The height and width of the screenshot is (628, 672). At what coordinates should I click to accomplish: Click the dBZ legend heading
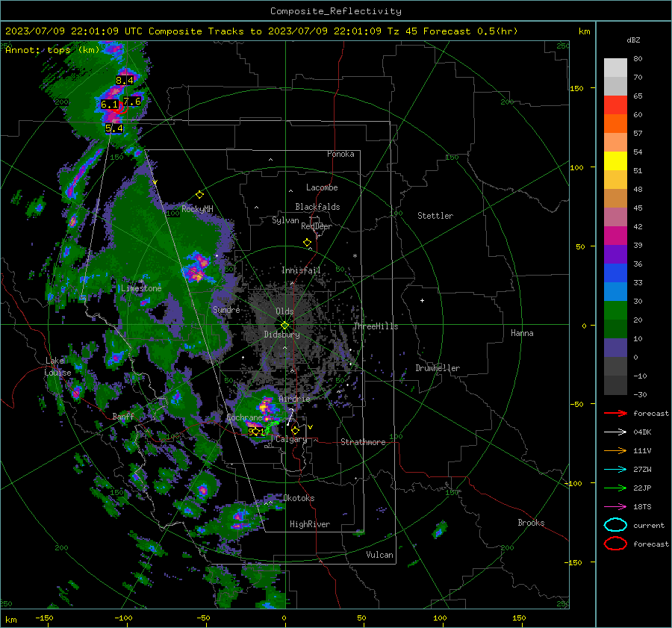(x=633, y=40)
